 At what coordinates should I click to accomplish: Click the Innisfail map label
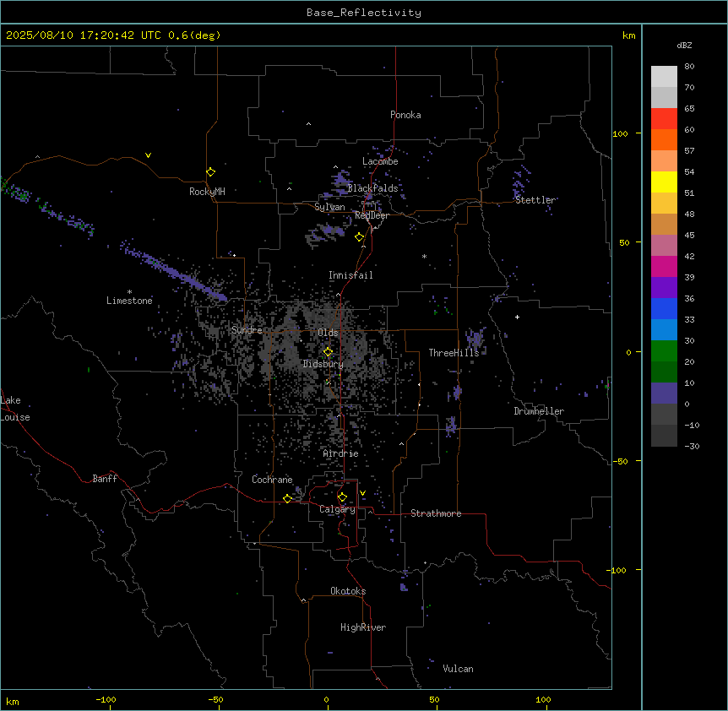pos(350,275)
